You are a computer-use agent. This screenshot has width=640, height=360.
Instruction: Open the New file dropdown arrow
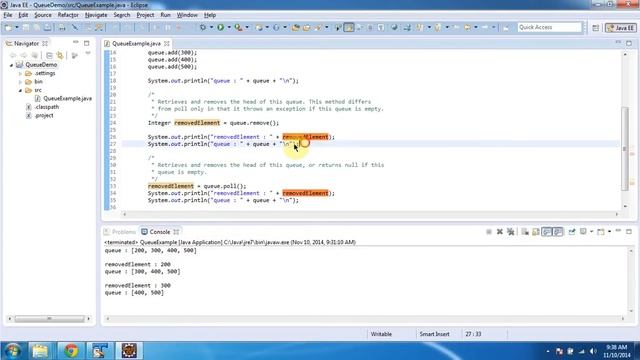click(17, 27)
